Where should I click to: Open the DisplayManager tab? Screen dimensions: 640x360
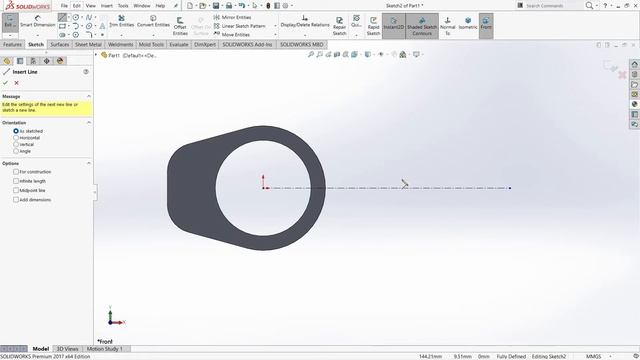(60, 61)
